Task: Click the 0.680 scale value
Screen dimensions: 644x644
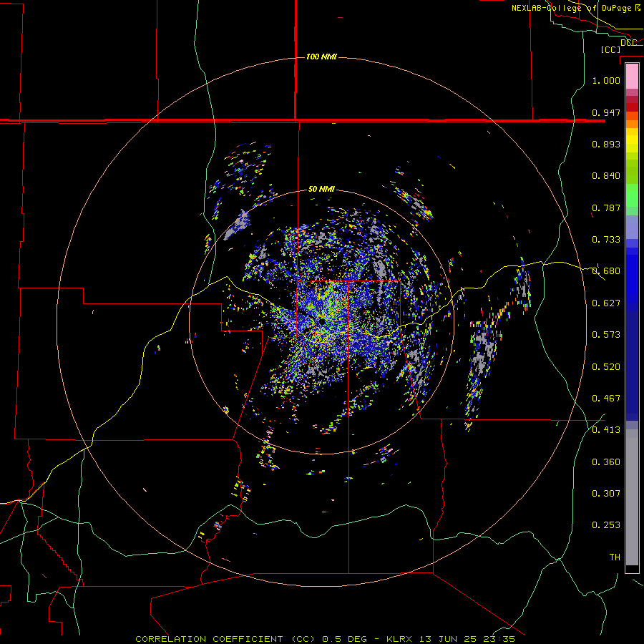Action: (x=606, y=271)
